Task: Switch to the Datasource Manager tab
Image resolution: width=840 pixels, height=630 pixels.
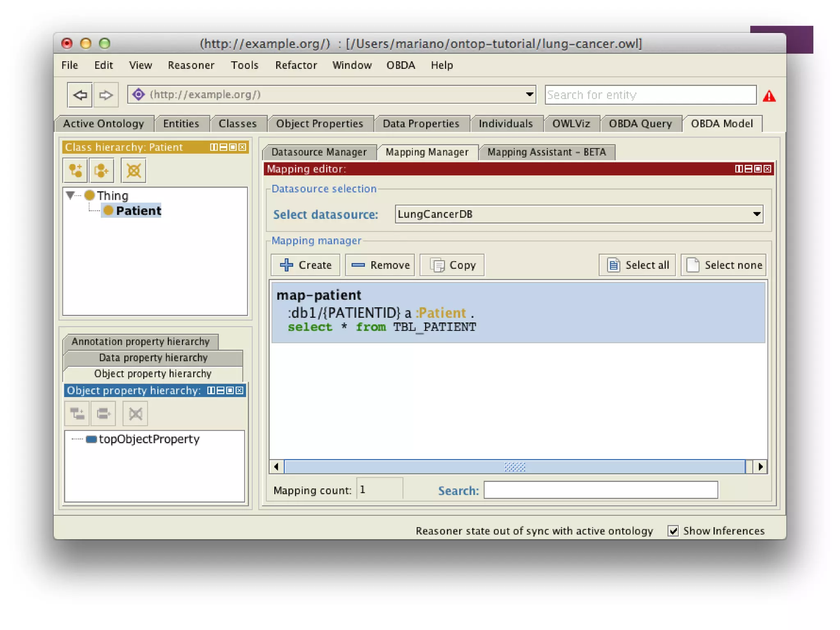Action: pos(319,152)
